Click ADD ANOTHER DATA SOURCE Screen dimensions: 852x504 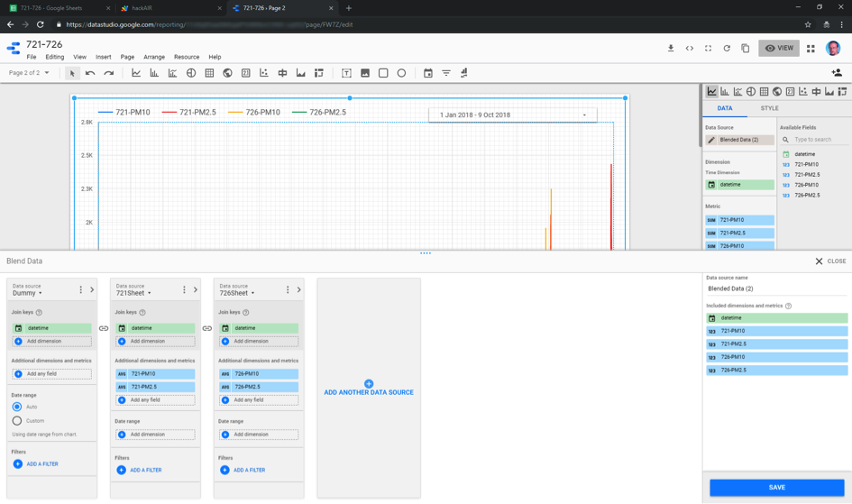click(369, 389)
